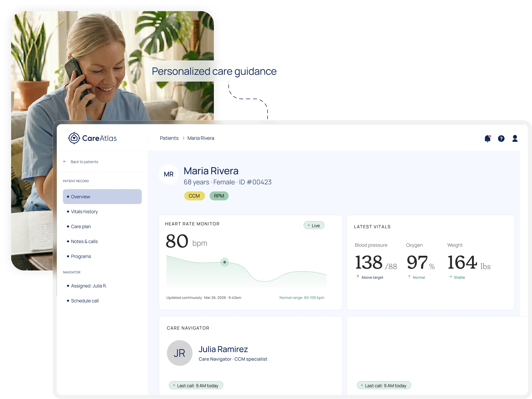Click Assigned: Julia R. entry
The image size is (532, 399).
coord(89,286)
